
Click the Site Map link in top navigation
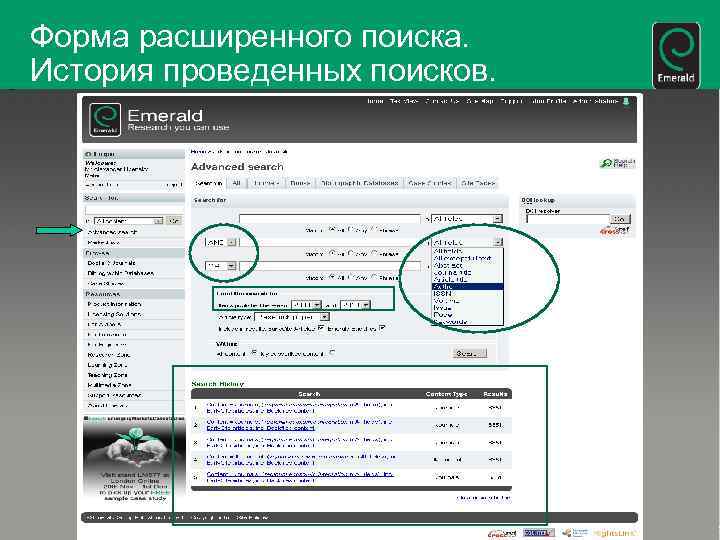[480, 101]
